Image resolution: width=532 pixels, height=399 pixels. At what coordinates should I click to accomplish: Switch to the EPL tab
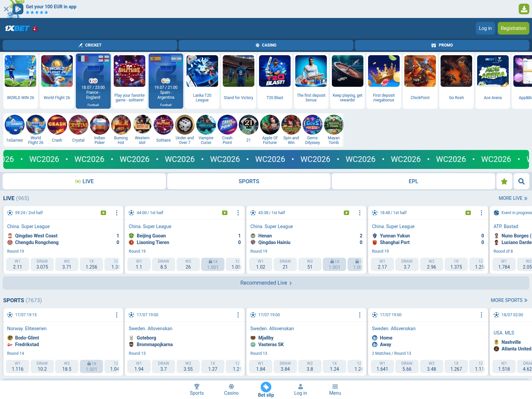coord(413,181)
